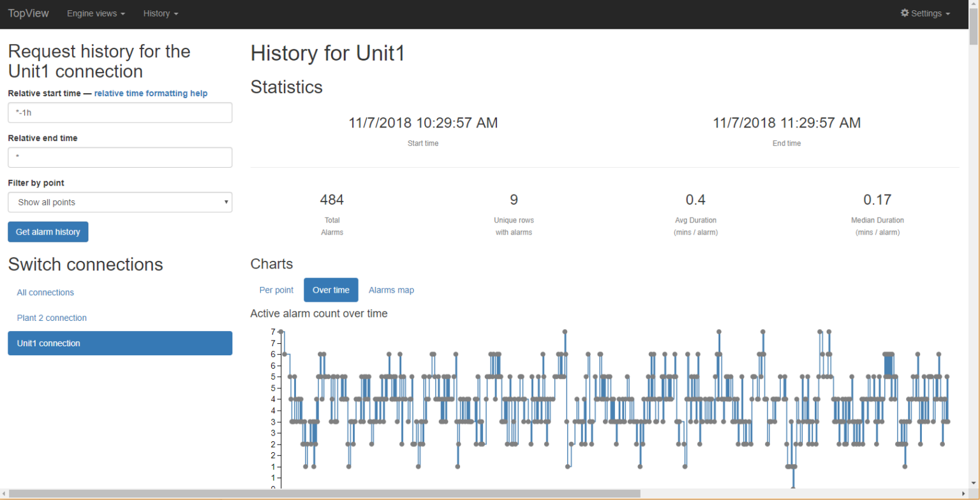The image size is (980, 500).
Task: Click the Settings dropdown caret
Action: [x=947, y=14]
